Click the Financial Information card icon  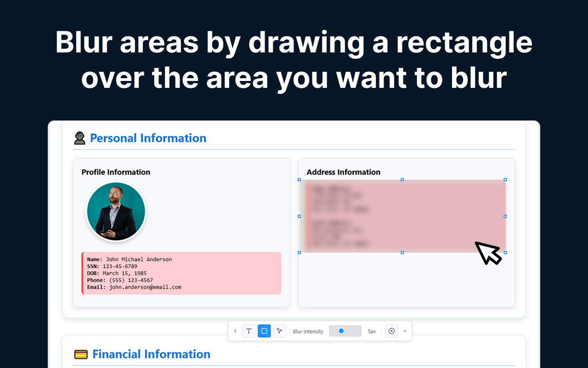[81, 354]
